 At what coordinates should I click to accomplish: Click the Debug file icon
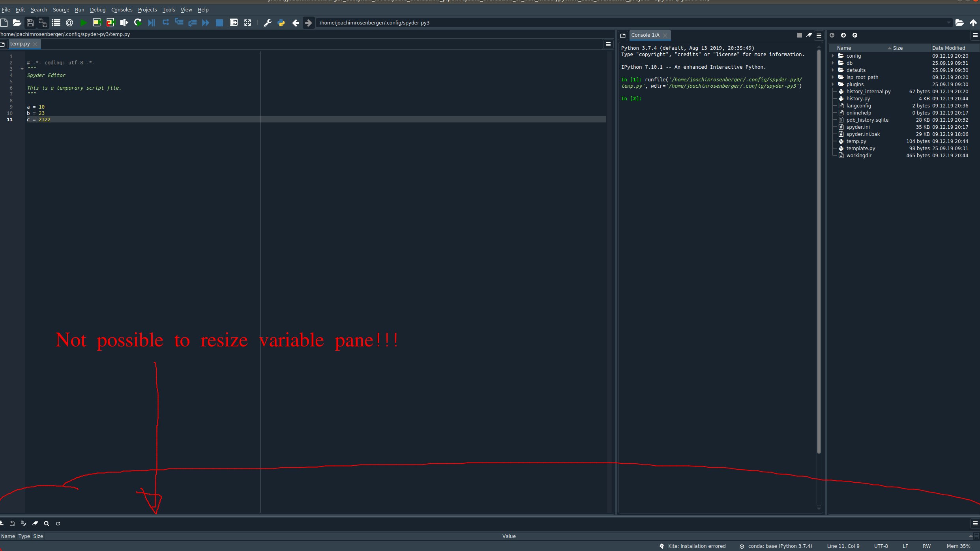point(152,23)
